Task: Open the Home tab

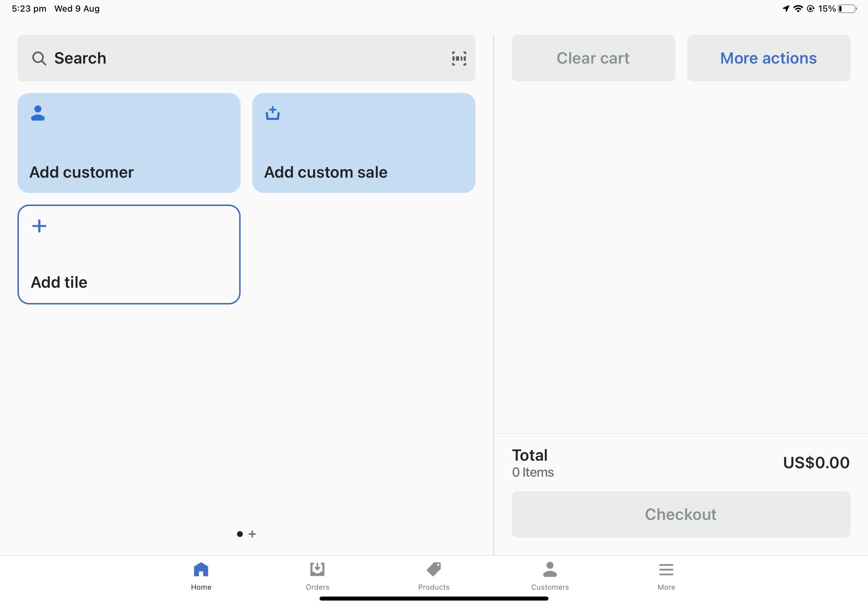Action: point(201,576)
